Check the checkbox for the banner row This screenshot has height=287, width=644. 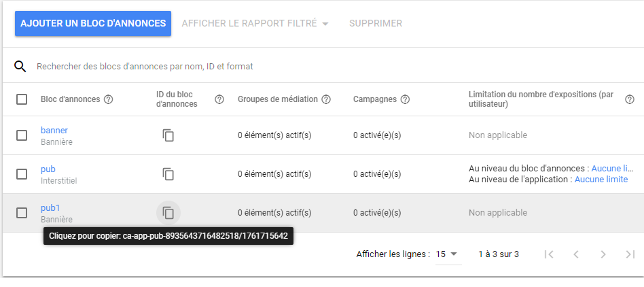pyautogui.click(x=22, y=135)
